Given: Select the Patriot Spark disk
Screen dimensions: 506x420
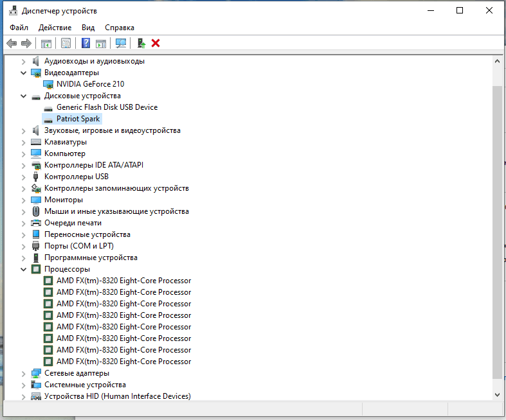Looking at the screenshot, I should 78,119.
